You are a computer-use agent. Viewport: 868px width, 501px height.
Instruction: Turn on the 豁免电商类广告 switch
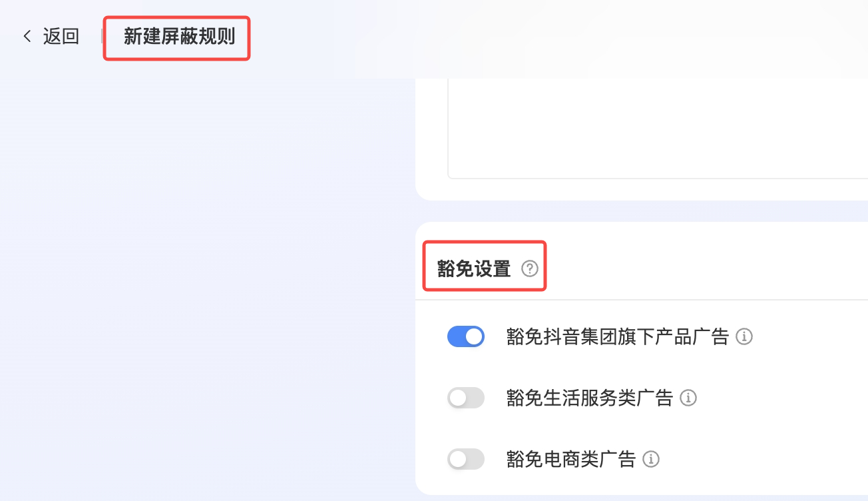[466, 459]
